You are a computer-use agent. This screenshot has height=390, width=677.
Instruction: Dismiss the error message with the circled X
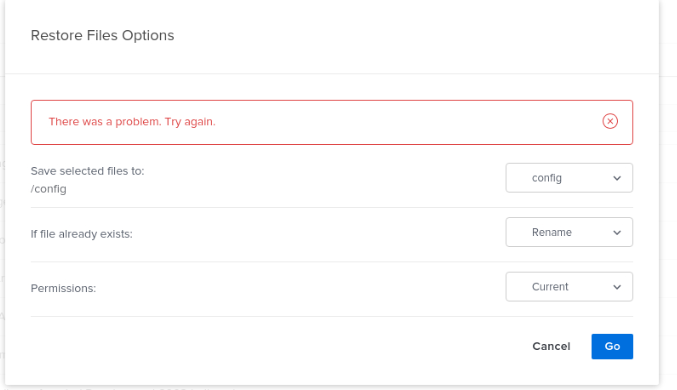pos(610,121)
